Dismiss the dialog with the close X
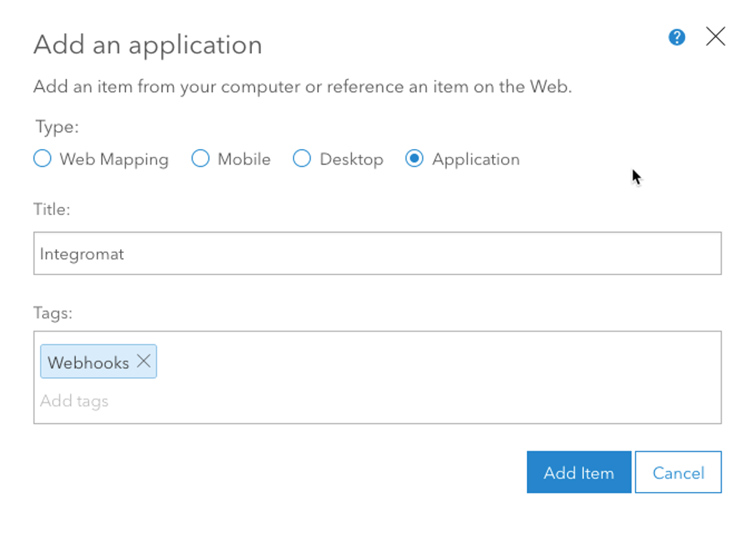 click(715, 37)
